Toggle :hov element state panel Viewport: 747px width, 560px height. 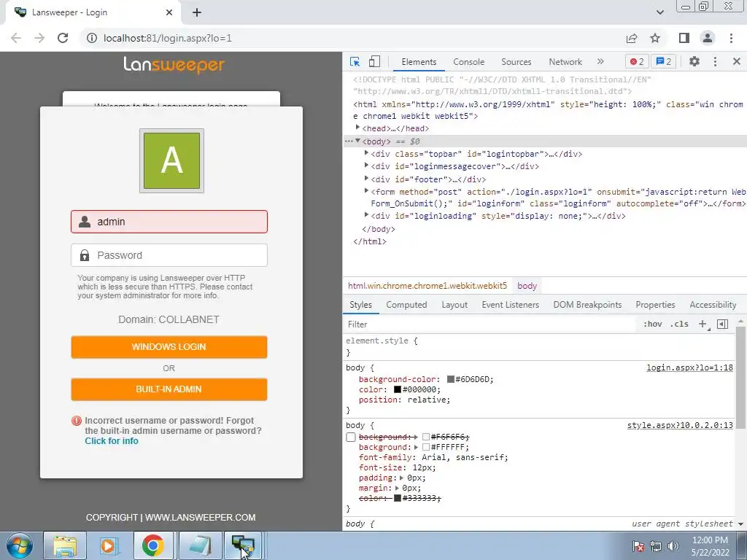(x=652, y=324)
